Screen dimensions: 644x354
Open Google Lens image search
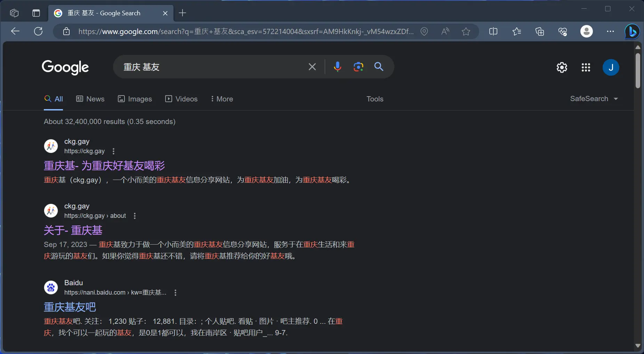[358, 67]
